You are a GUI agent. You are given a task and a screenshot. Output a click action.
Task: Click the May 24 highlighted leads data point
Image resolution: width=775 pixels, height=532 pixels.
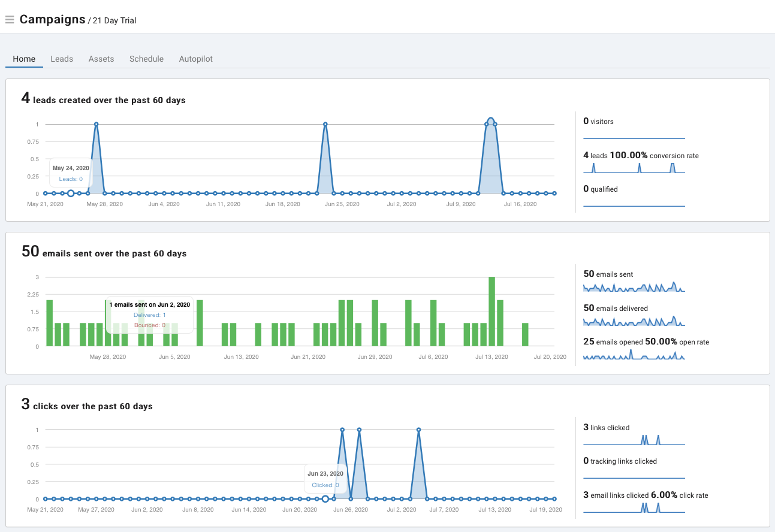pyautogui.click(x=71, y=194)
